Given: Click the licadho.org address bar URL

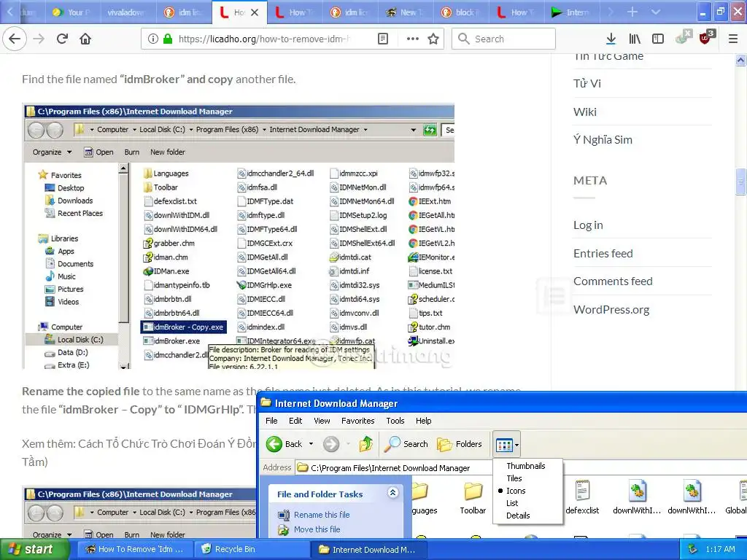Looking at the screenshot, I should coord(264,39).
